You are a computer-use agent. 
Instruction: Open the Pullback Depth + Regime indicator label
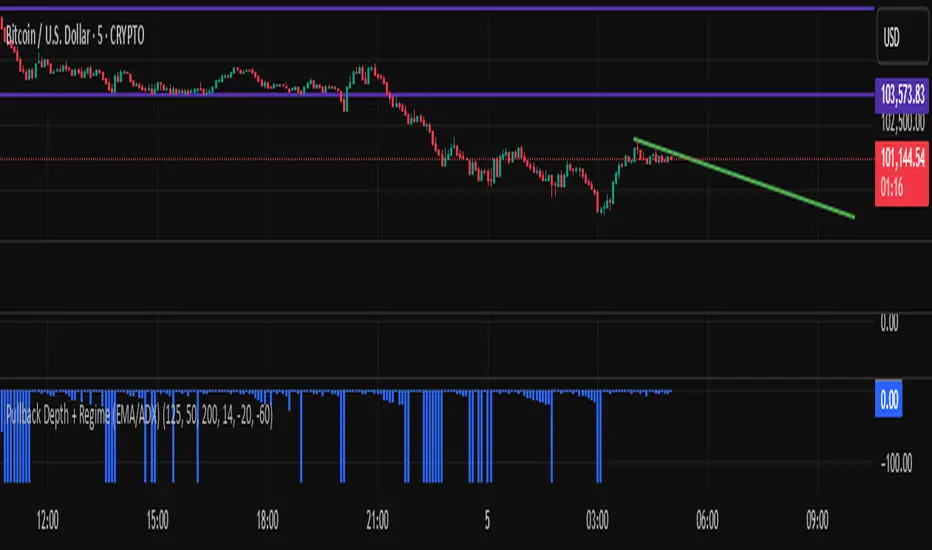point(139,416)
